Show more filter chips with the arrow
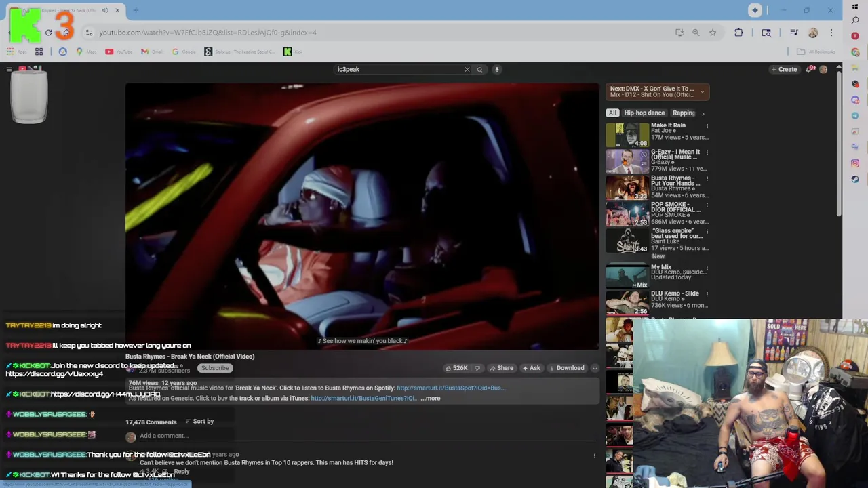Image resolution: width=868 pixels, height=488 pixels. point(703,113)
